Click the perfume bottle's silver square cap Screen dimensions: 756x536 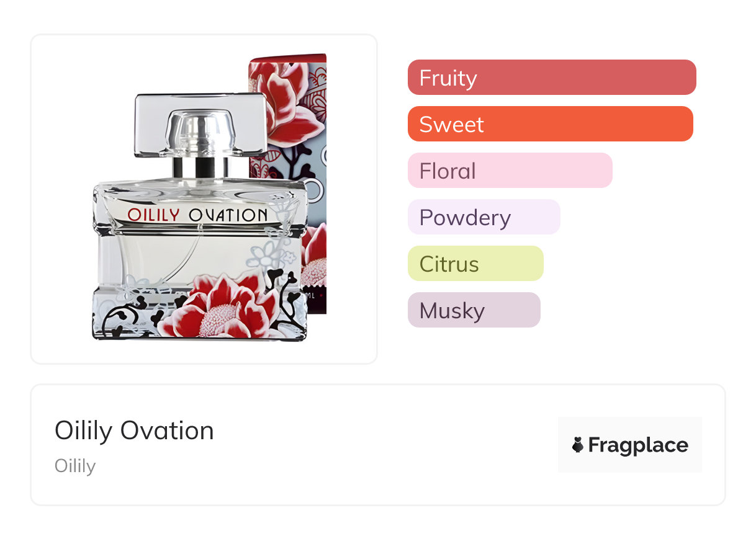tap(200, 124)
